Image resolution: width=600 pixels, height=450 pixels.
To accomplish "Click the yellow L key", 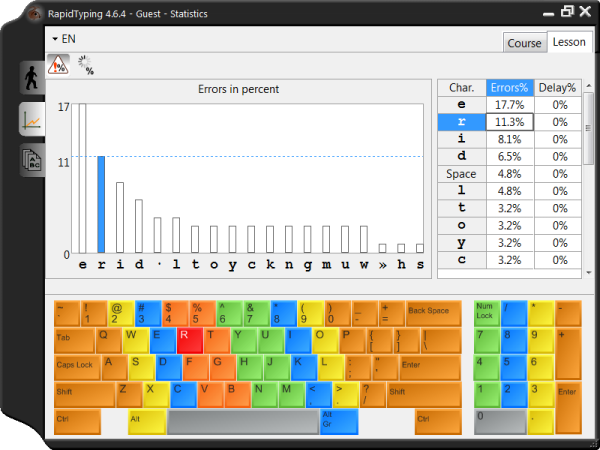I will click(x=331, y=368).
